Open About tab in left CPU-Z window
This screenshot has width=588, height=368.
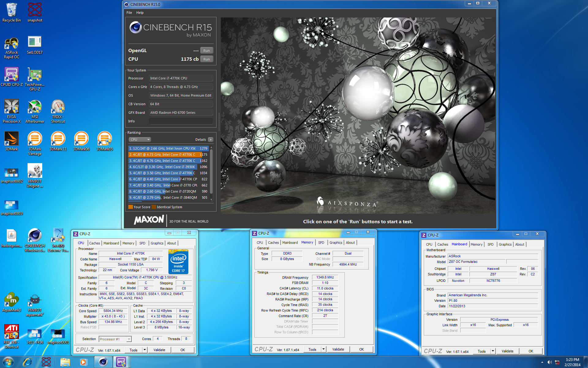(x=171, y=243)
